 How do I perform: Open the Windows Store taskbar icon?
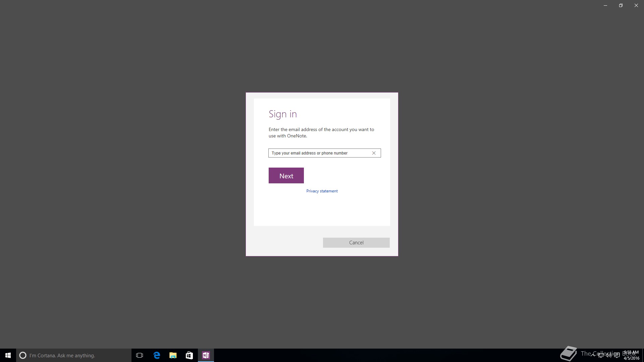(x=190, y=355)
